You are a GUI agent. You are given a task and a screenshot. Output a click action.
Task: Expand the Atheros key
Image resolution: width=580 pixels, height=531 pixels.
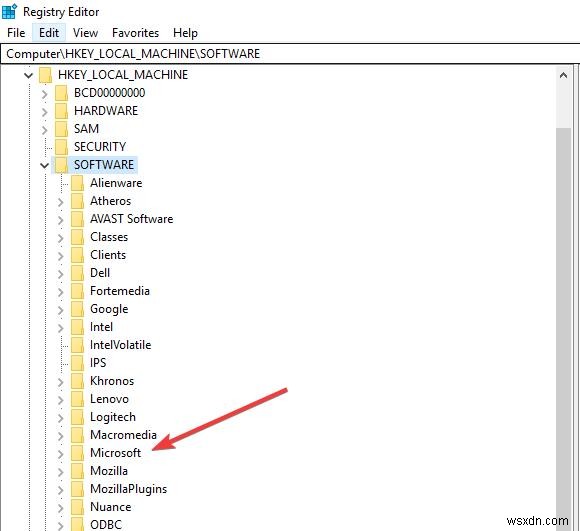[x=61, y=202]
